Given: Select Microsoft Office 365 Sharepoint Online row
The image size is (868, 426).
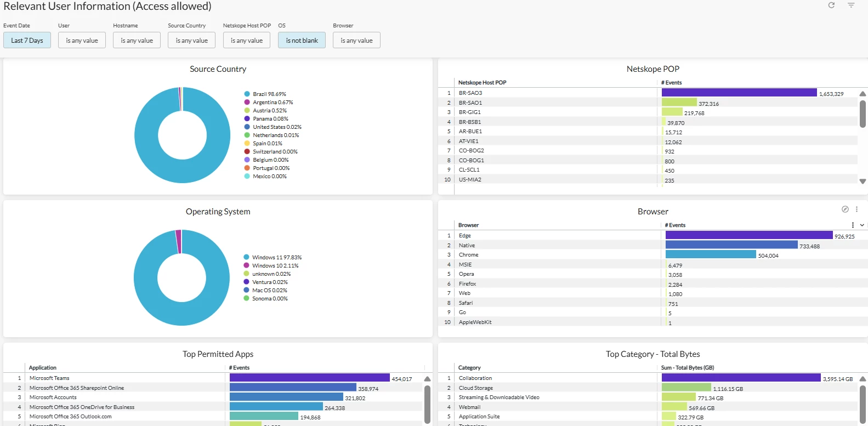Looking at the screenshot, I should tap(213, 388).
